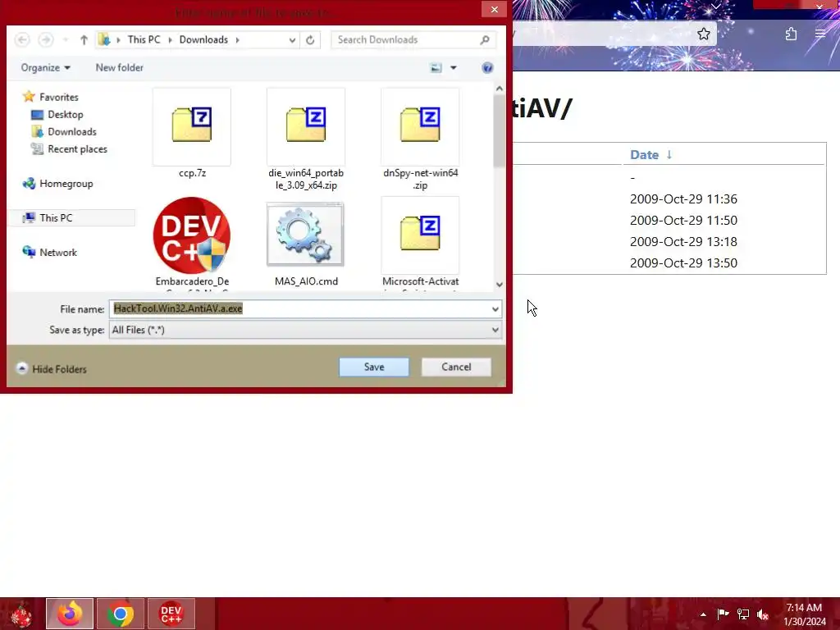Select the Embarcadero Dev-C++ installer file
This screenshot has width=840, height=630.
tap(192, 244)
